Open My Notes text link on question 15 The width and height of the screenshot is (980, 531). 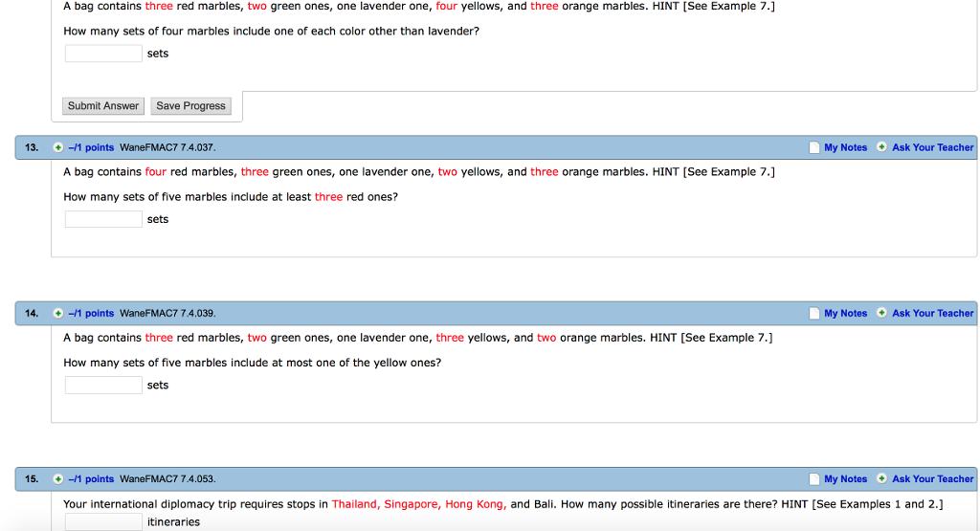tap(845, 479)
